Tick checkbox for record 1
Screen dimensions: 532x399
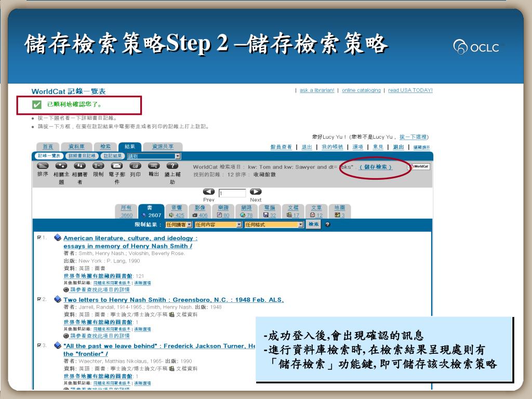click(x=39, y=237)
